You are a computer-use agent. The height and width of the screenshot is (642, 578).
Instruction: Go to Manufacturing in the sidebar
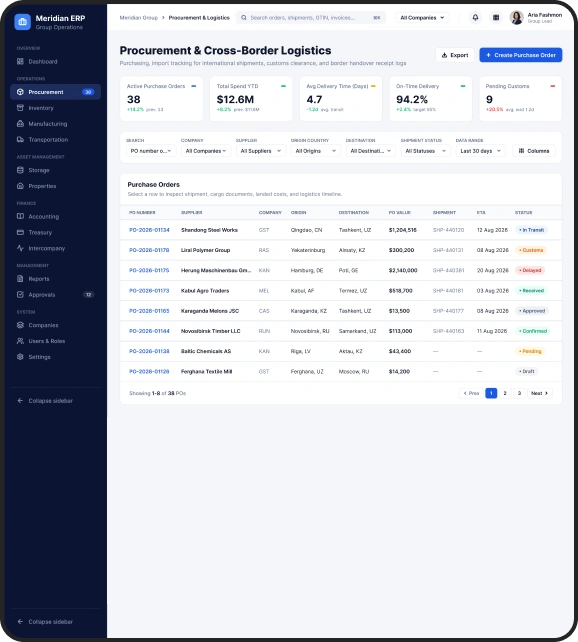tap(55, 124)
